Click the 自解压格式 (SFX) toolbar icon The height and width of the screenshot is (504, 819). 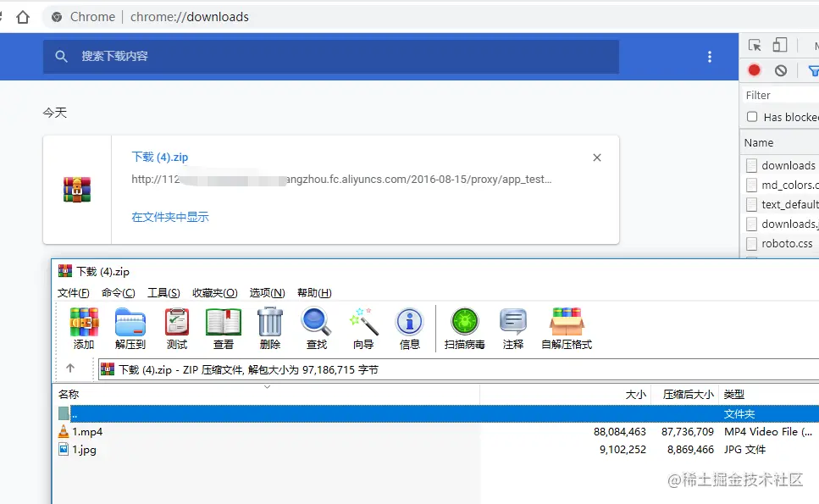(567, 328)
